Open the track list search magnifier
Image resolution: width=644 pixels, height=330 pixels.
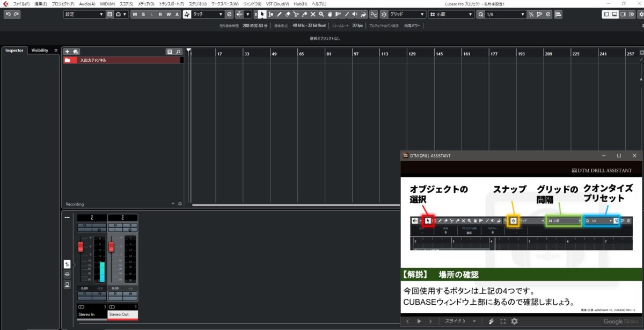(x=178, y=52)
